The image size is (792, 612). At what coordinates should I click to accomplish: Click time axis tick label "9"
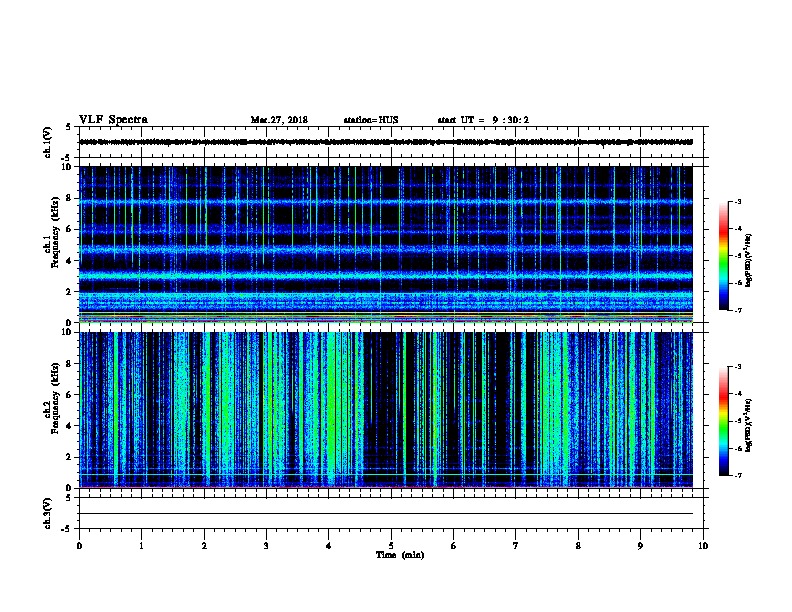click(x=640, y=545)
